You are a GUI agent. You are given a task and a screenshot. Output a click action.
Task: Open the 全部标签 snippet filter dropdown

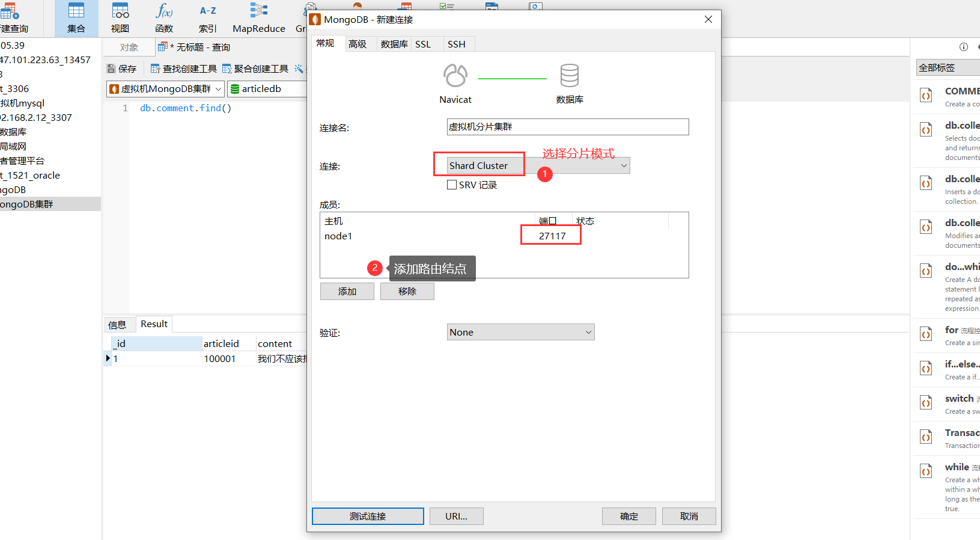point(948,67)
